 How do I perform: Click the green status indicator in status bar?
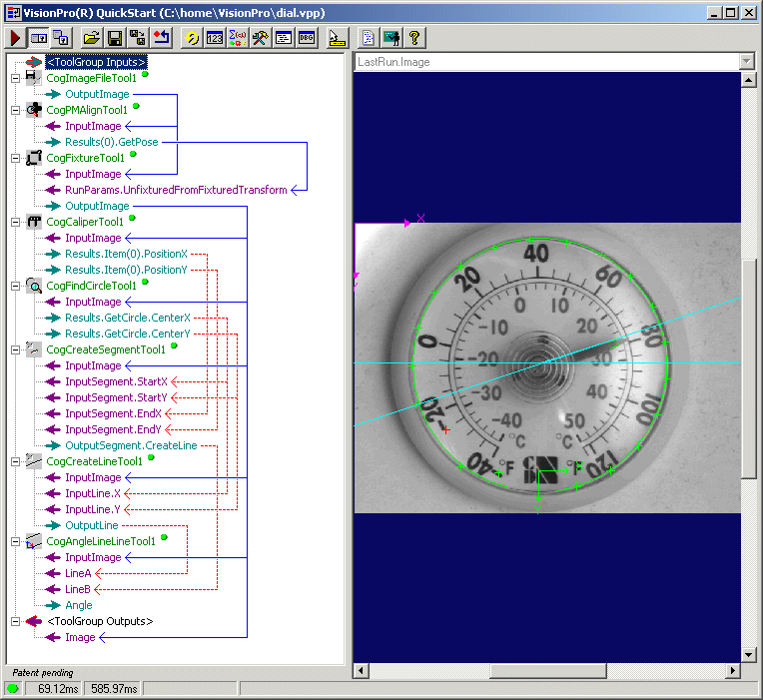pos(13,688)
